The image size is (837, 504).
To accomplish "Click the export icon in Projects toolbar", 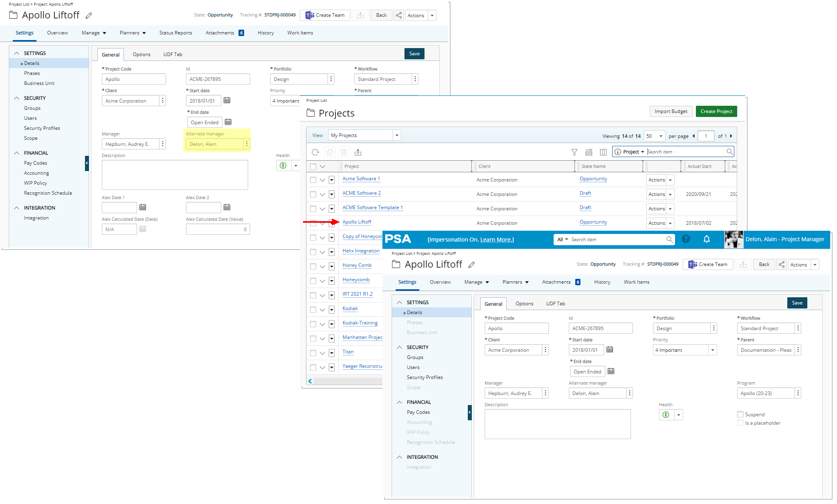I will 358,152.
